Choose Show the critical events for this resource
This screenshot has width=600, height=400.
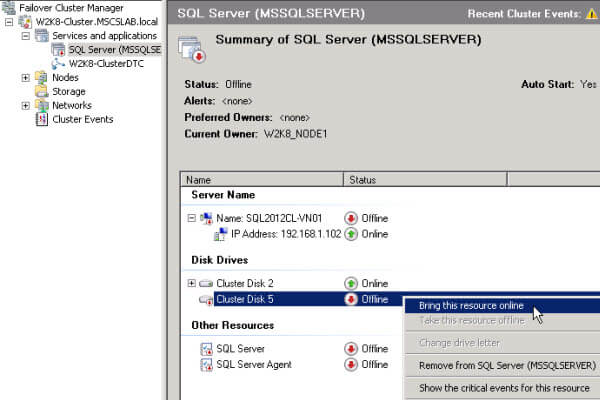(502, 388)
